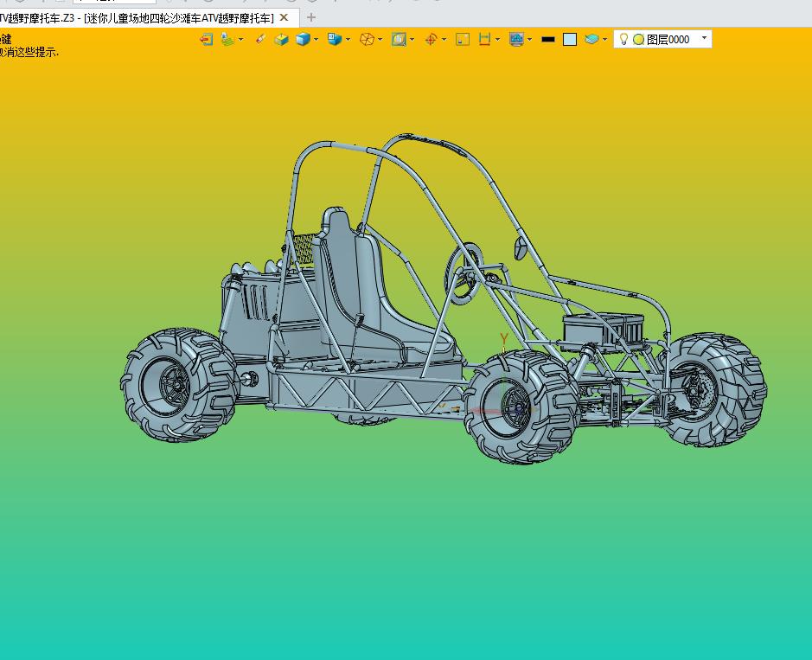
Task: Click the dimension measure icon
Action: pyautogui.click(x=485, y=40)
